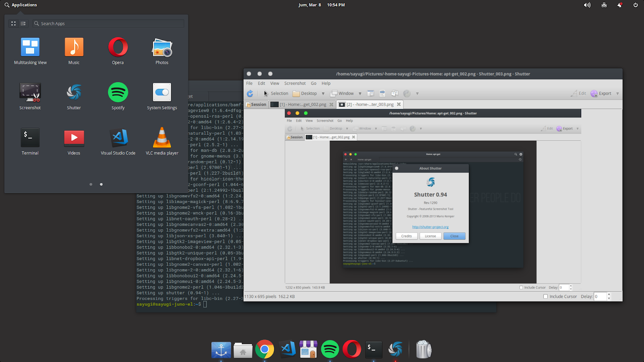Open Files from the dock
Image resolution: width=644 pixels, height=362 pixels.
[243, 350]
